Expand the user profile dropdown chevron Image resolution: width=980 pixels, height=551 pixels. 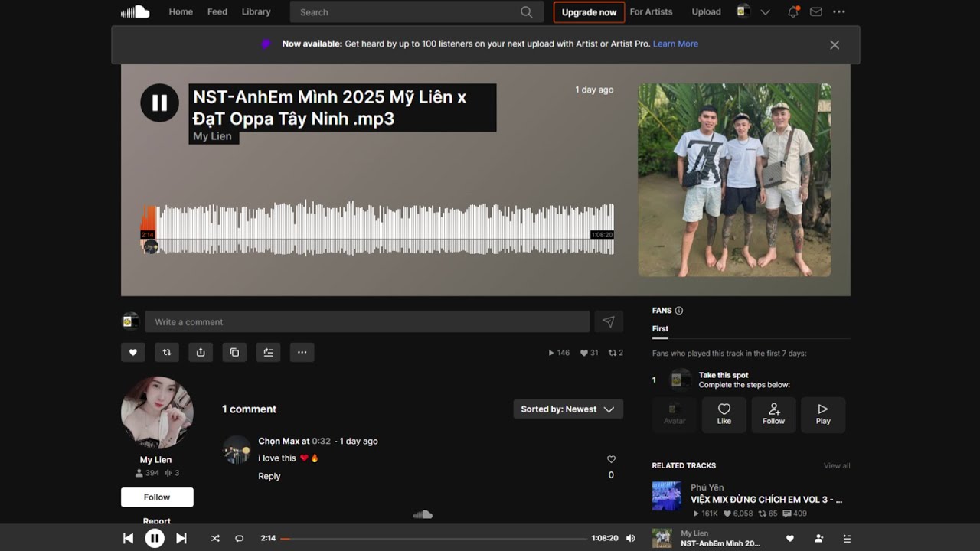765,12
